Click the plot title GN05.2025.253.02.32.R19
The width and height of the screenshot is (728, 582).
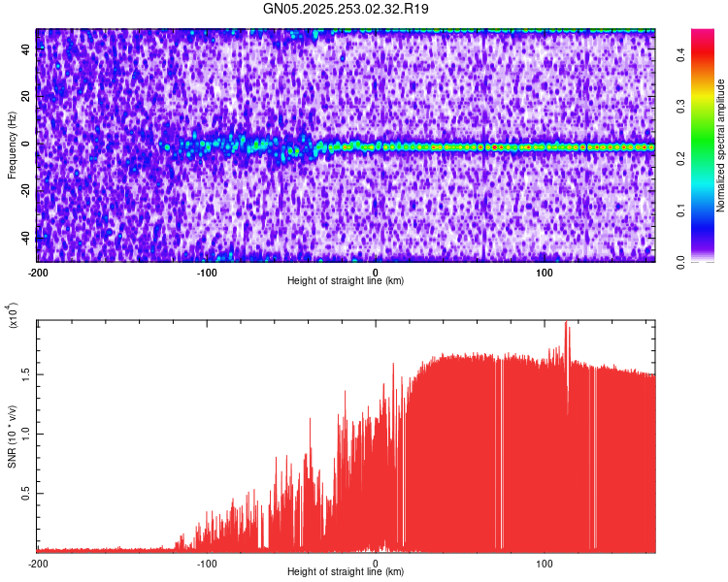(346, 9)
